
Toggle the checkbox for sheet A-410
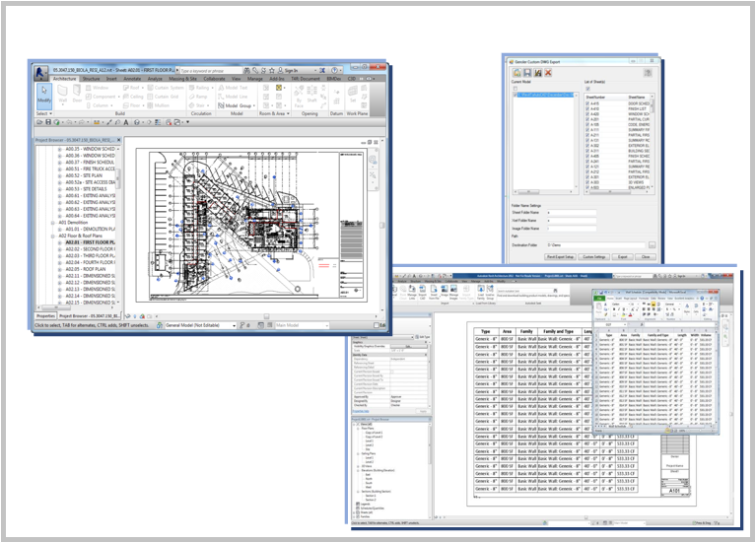coord(587,109)
